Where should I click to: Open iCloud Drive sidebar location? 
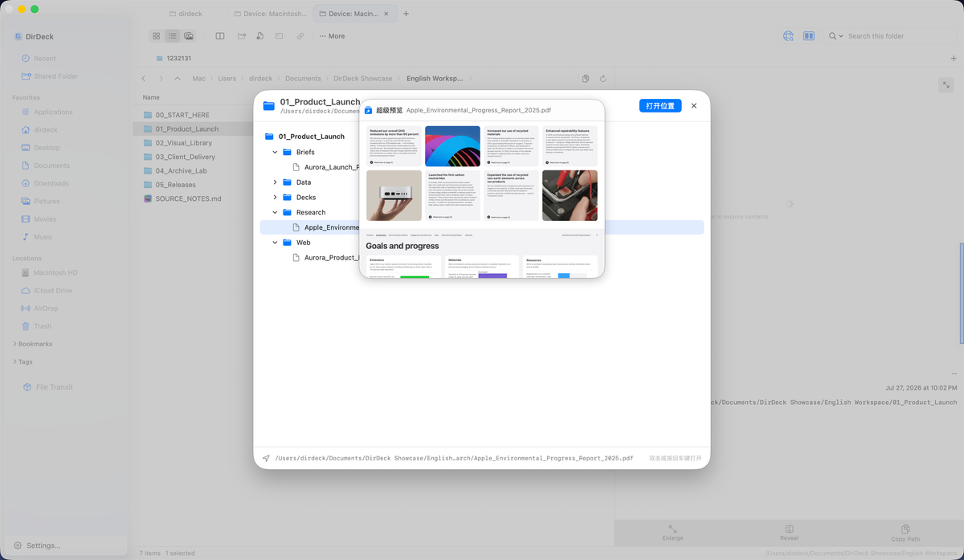click(x=53, y=290)
